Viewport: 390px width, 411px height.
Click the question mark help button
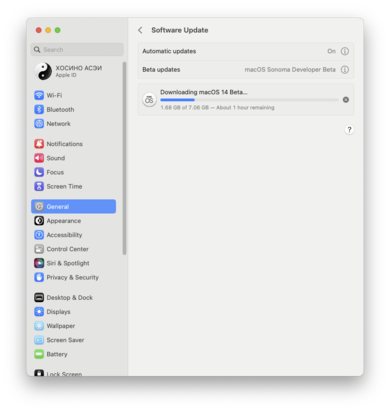click(349, 130)
